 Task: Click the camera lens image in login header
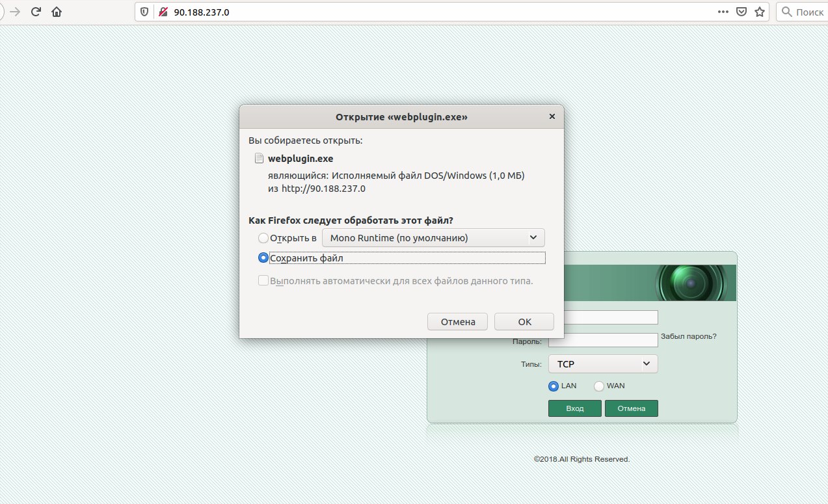691,283
